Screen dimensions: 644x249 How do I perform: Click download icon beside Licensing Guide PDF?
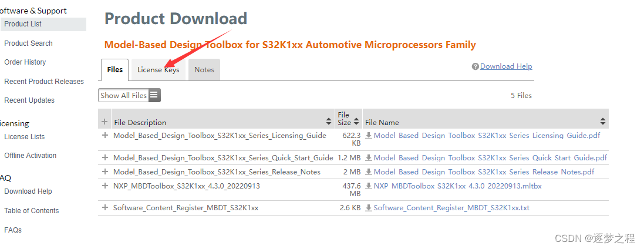click(369, 136)
